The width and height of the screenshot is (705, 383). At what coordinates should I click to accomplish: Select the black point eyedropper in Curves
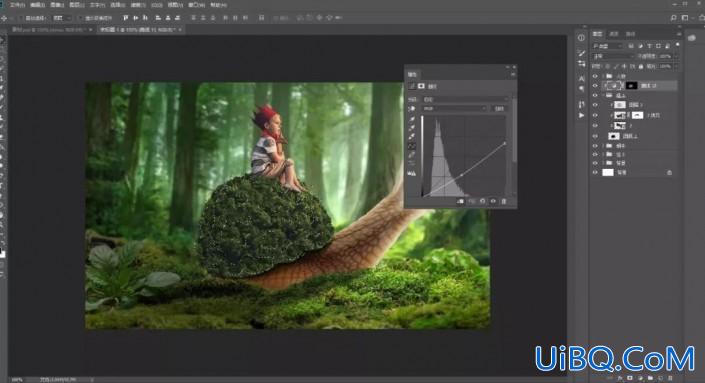coord(412,119)
